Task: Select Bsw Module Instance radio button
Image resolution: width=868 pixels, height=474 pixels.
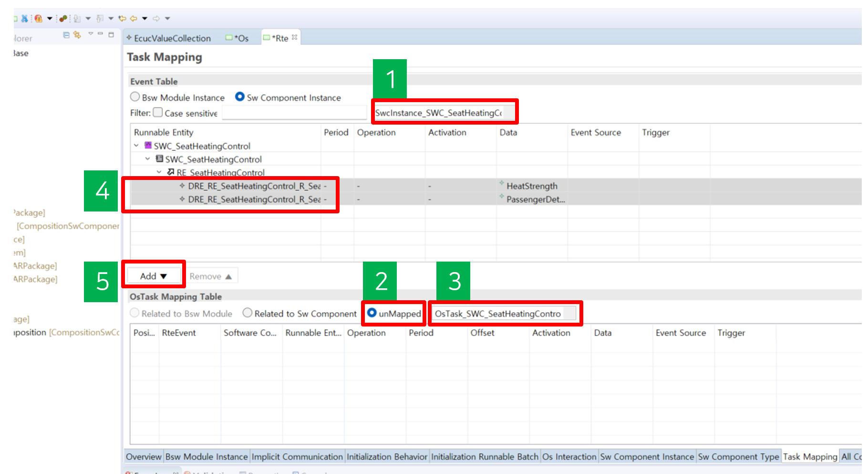Action: pyautogui.click(x=135, y=97)
